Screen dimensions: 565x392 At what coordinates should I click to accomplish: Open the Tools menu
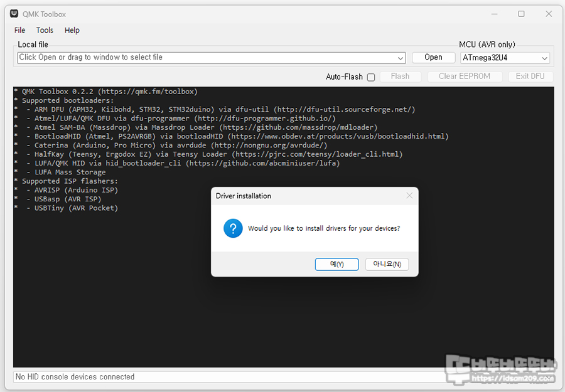pyautogui.click(x=45, y=30)
